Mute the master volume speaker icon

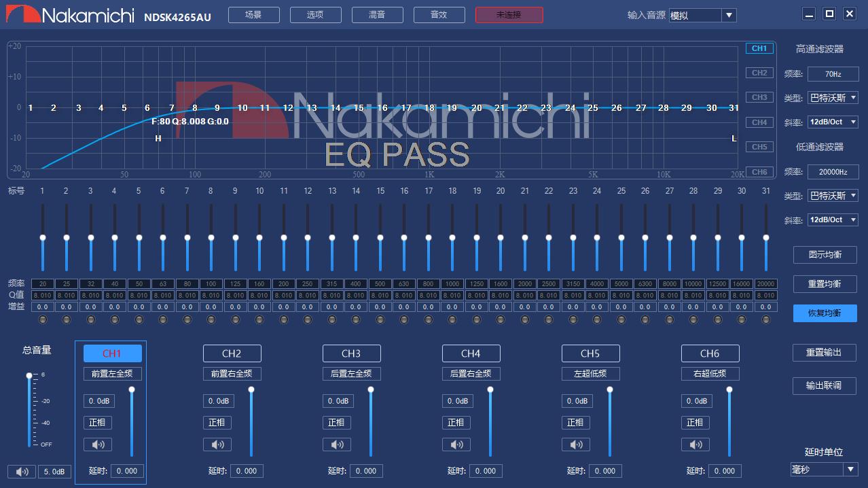(x=22, y=472)
